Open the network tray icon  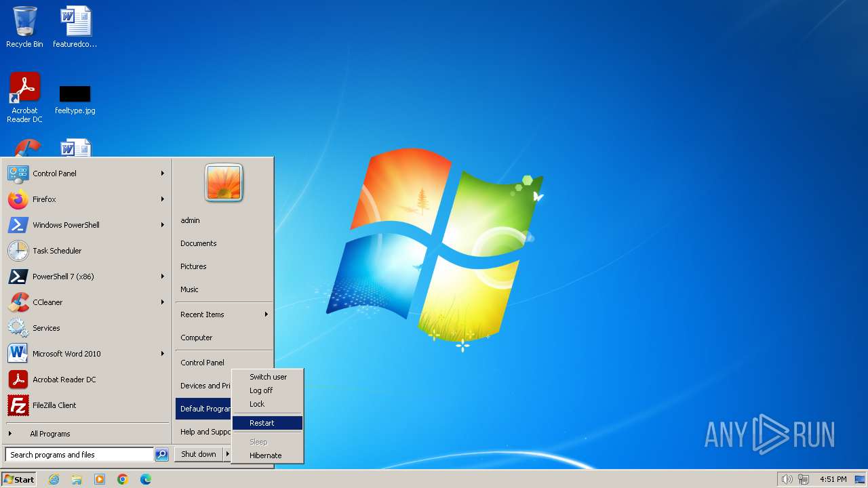(804, 479)
